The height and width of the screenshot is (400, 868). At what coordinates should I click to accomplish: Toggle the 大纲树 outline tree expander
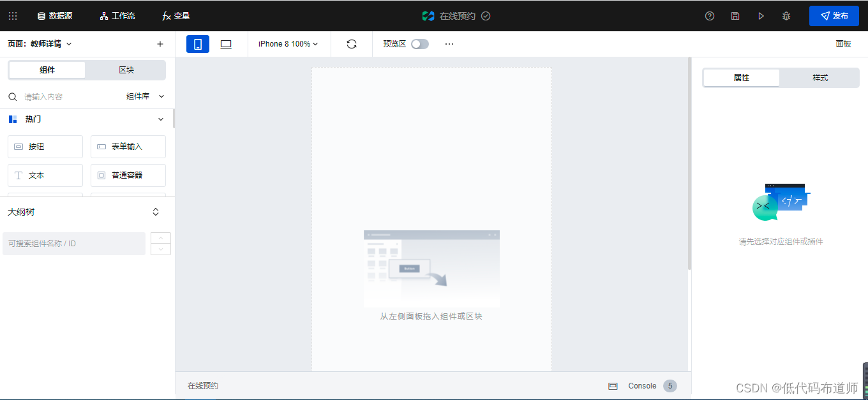(x=156, y=212)
